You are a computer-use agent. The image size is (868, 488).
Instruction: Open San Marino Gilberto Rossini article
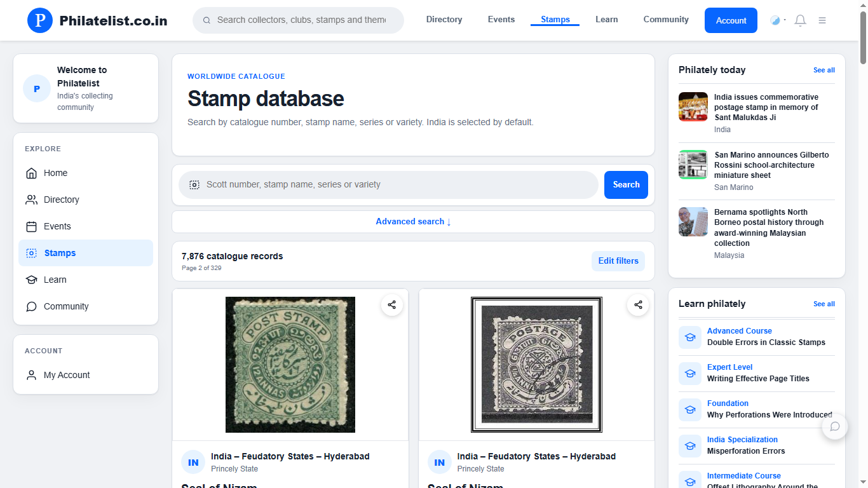click(x=771, y=165)
